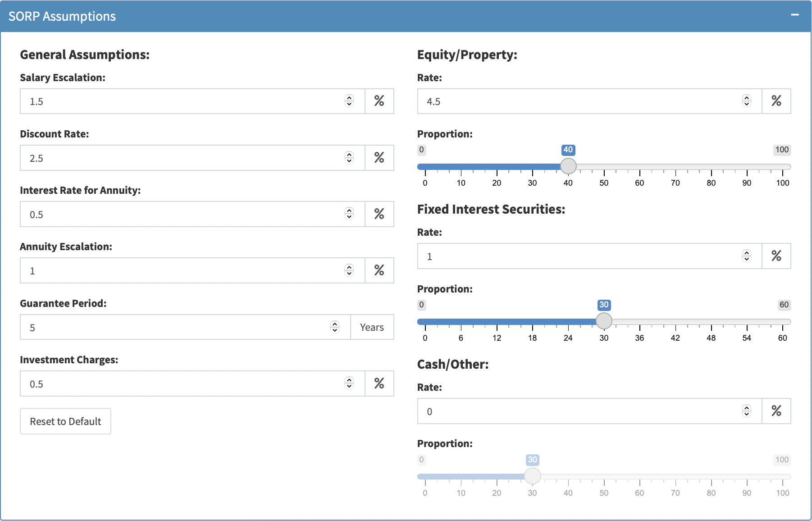
Task: Click the Discount Rate spinner arrows
Action: 349,158
